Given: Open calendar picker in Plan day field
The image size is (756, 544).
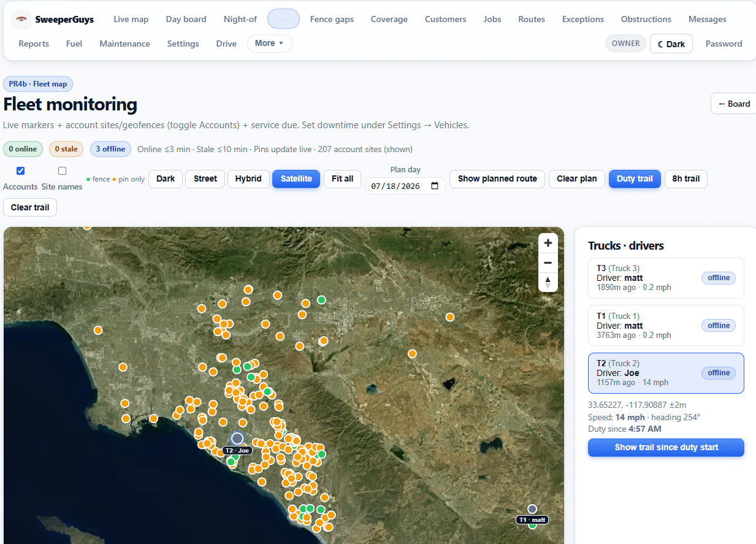Looking at the screenshot, I should click(x=435, y=186).
